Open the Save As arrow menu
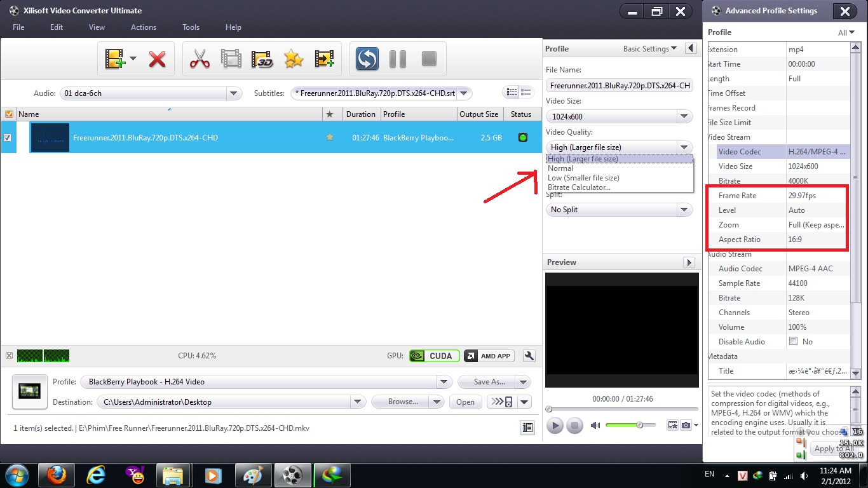The image size is (868, 488). [x=523, y=382]
